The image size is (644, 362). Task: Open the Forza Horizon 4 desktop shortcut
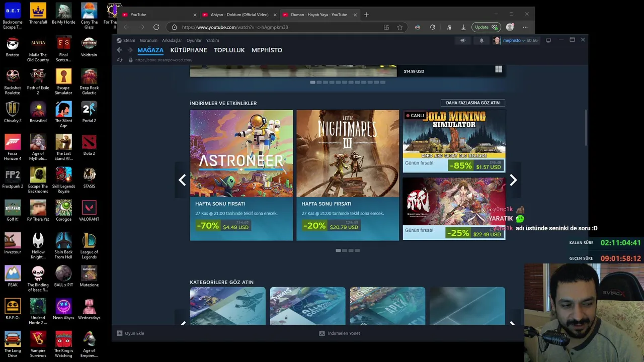click(13, 147)
